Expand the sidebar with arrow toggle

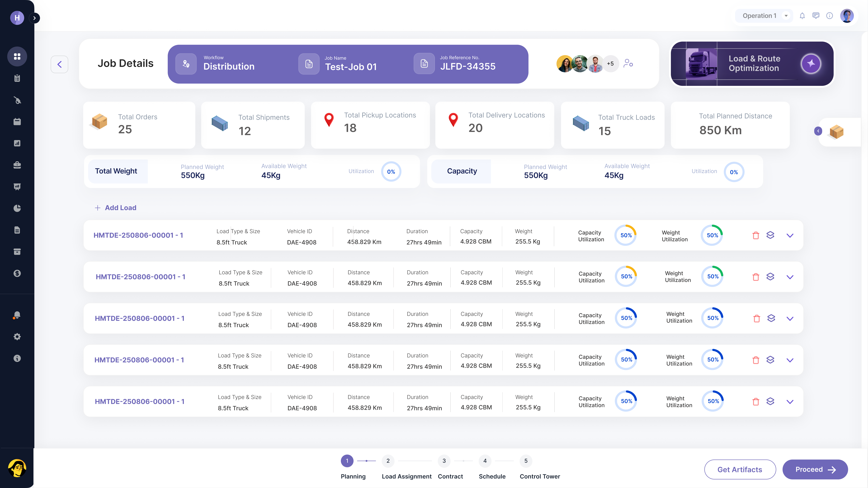34,18
